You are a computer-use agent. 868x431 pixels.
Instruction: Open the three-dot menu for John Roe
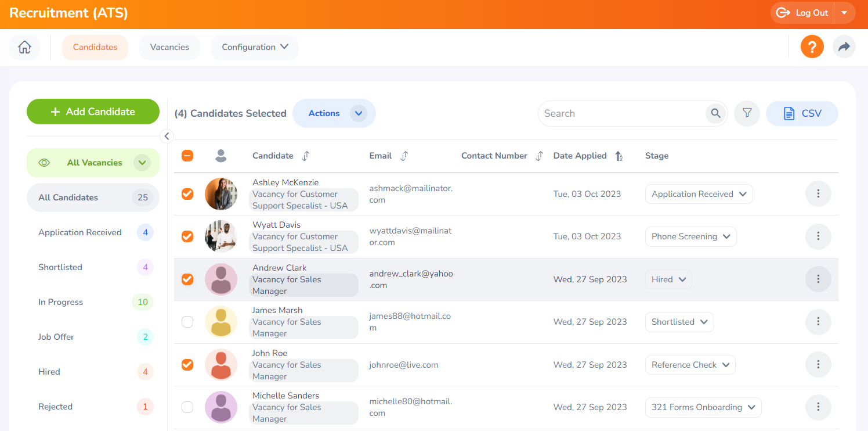click(818, 365)
